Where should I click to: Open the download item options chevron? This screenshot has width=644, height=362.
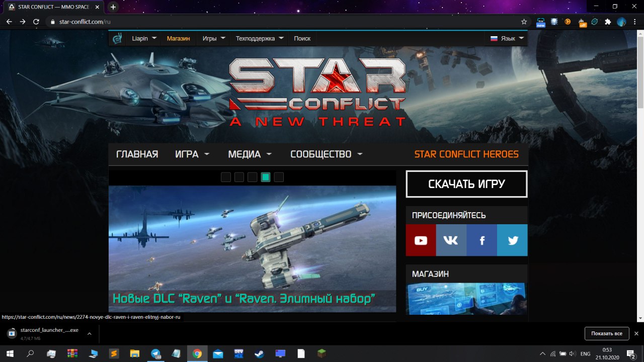(x=90, y=333)
